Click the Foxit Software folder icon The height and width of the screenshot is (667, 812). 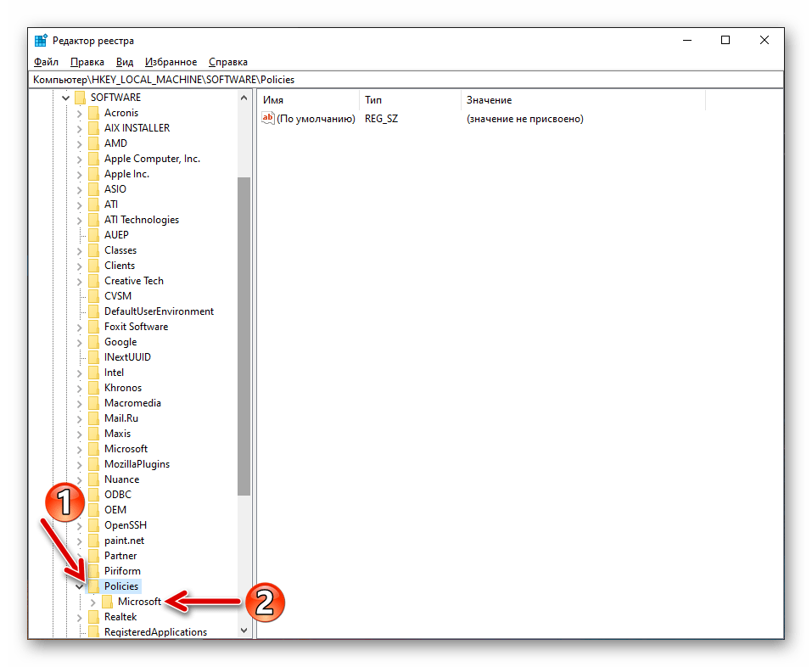[x=93, y=327]
